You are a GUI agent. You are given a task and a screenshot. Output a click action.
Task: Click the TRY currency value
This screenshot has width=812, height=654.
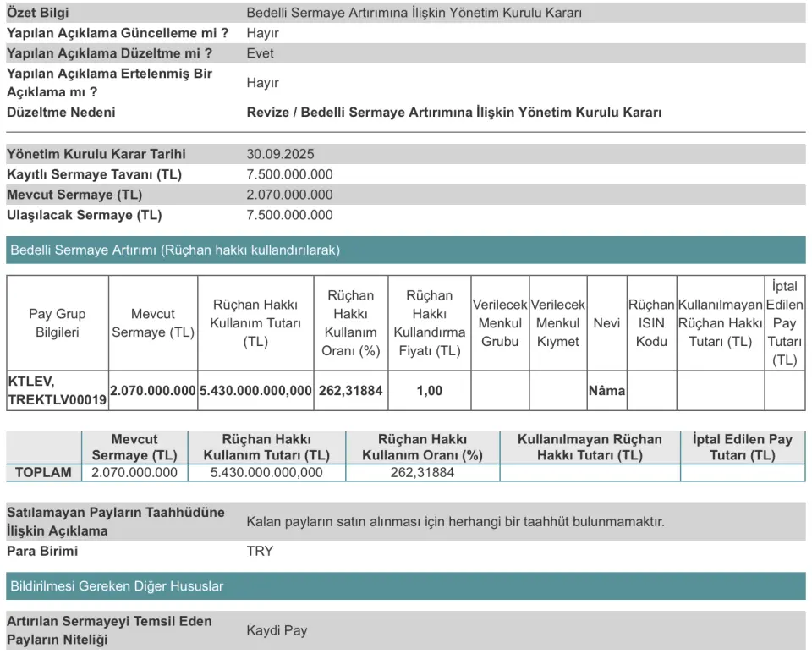pos(260,551)
